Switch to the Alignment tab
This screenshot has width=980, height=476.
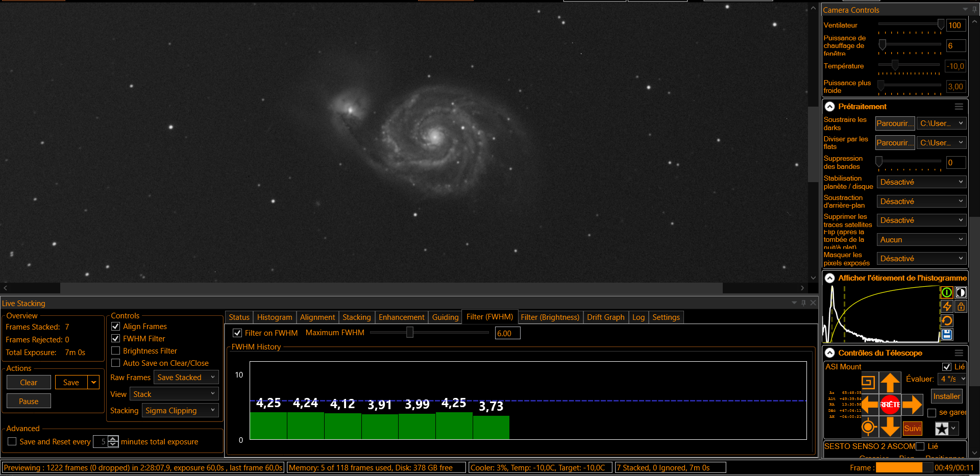pyautogui.click(x=317, y=317)
